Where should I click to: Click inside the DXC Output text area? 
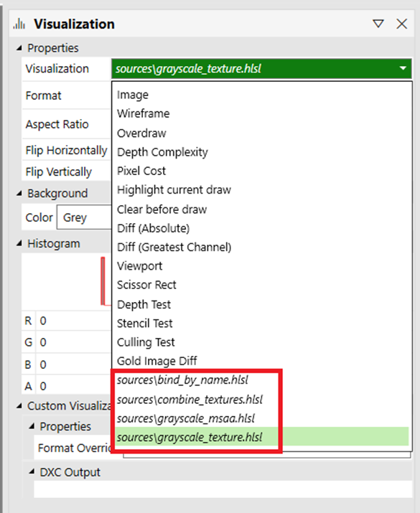[x=223, y=489]
